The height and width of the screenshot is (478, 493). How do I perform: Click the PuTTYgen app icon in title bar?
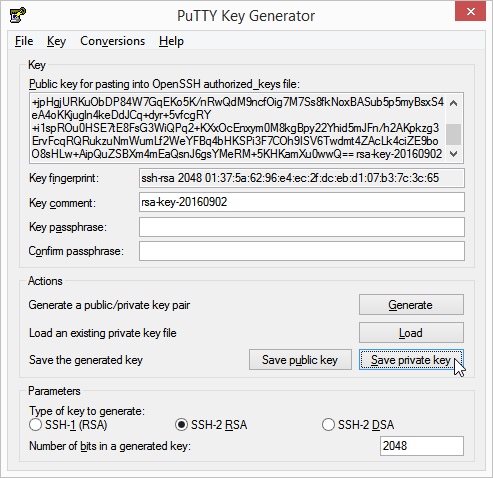tap(18, 15)
